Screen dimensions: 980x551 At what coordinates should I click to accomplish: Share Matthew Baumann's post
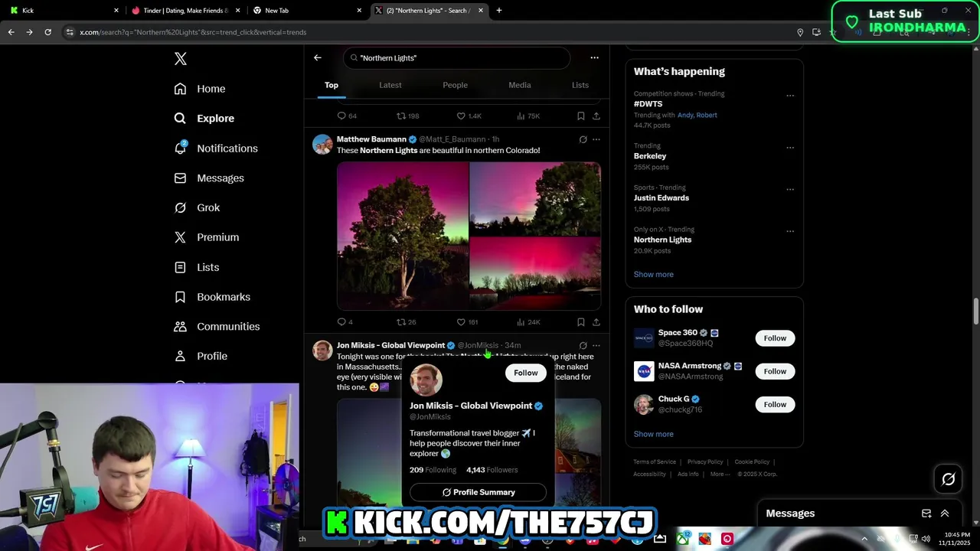[596, 322]
